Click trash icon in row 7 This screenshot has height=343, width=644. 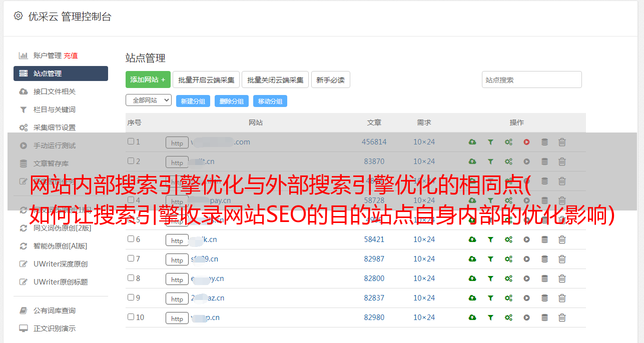click(x=562, y=259)
